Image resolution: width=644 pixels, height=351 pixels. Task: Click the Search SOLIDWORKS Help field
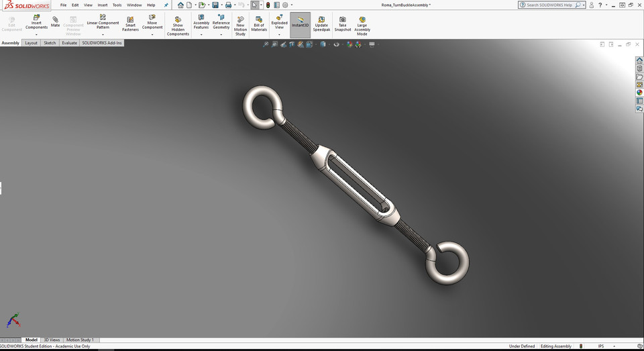[x=549, y=5]
